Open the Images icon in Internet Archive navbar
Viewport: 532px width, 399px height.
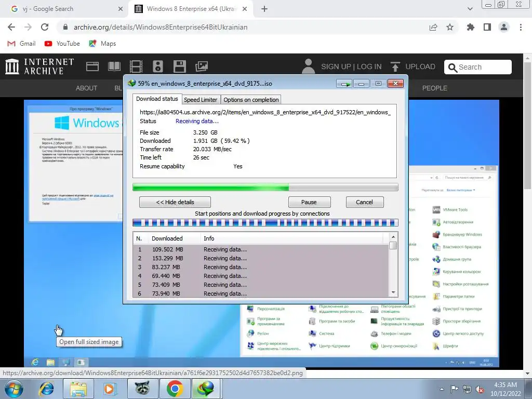202,66
